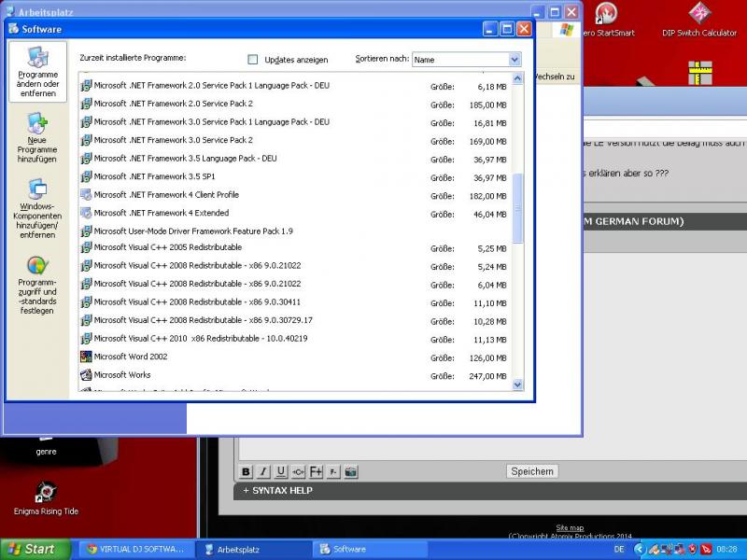Click the underline U formatting icon

(281, 471)
